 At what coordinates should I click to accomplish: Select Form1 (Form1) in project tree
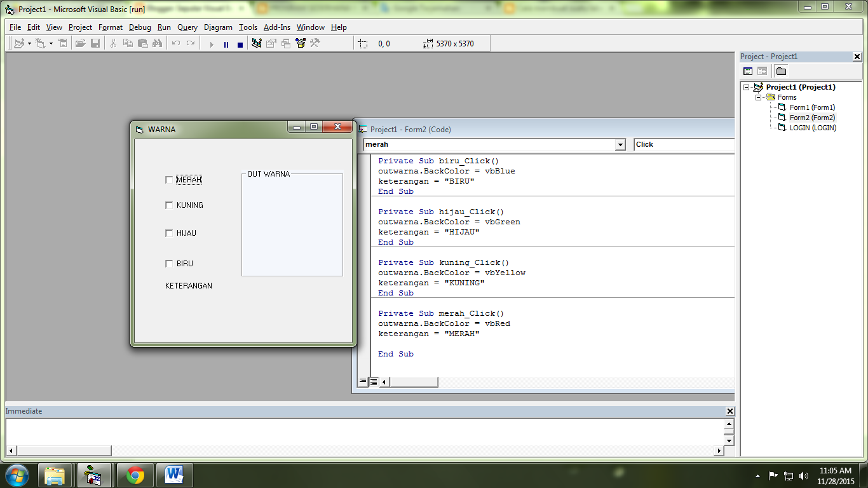point(812,107)
